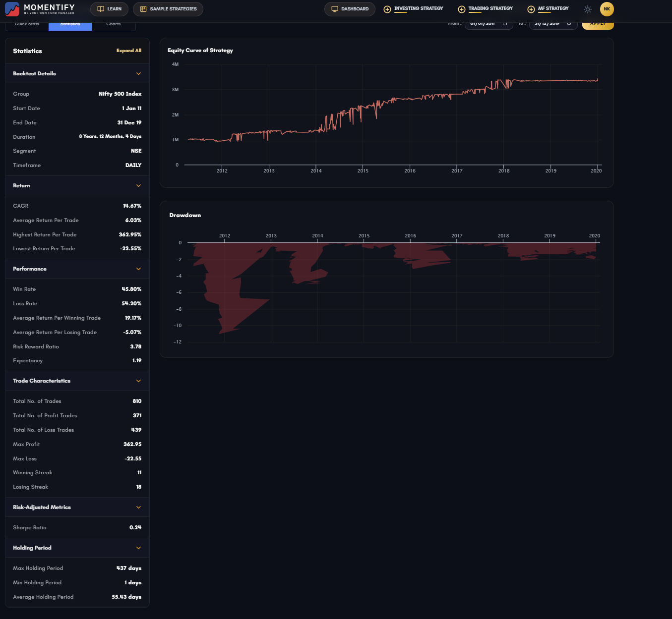Go to the Dashboard
This screenshot has height=619, width=672.
point(350,9)
